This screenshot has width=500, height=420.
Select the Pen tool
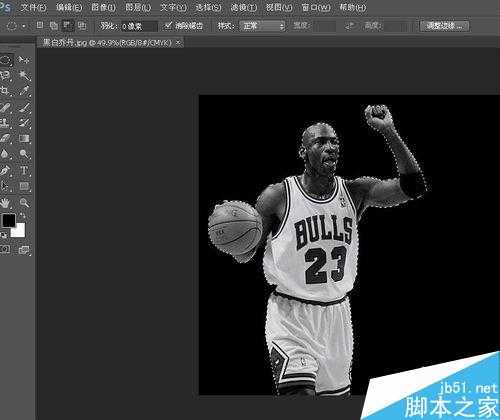(5, 170)
